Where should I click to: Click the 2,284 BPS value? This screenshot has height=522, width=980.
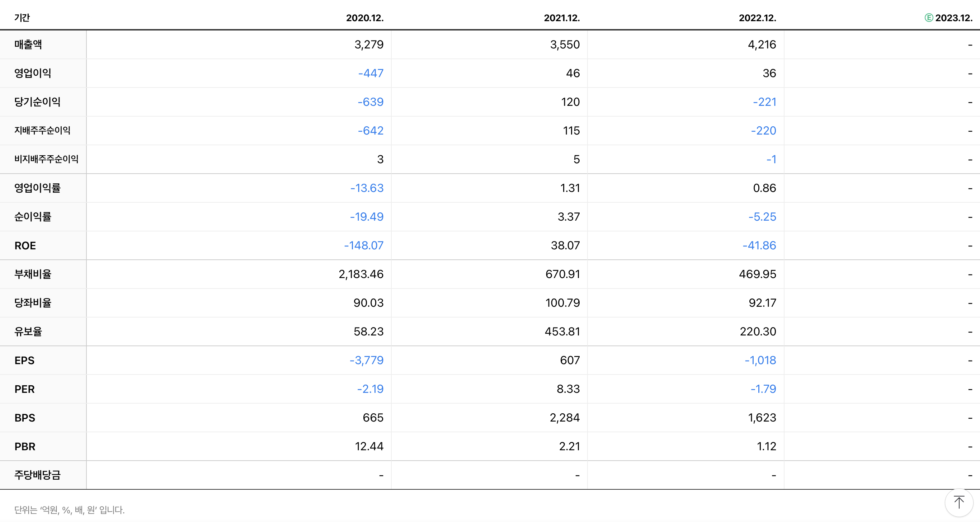click(x=565, y=418)
